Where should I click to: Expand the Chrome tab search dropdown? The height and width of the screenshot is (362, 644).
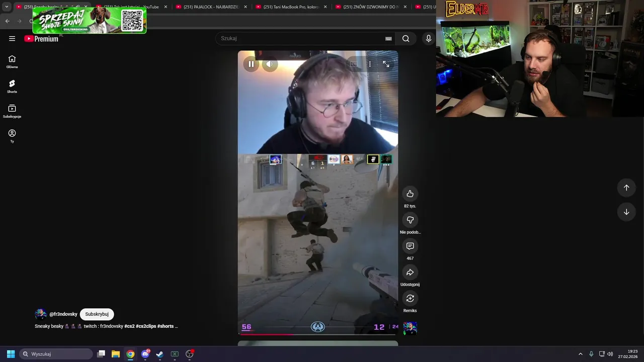point(7,7)
